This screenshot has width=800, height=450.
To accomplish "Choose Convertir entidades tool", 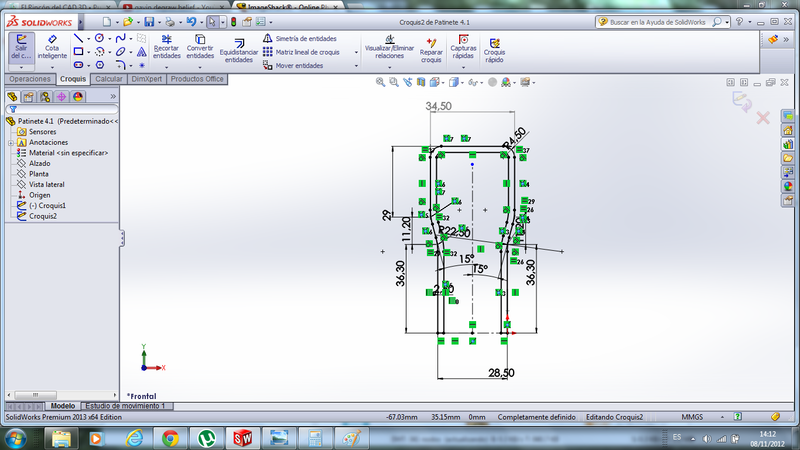I will point(200,47).
